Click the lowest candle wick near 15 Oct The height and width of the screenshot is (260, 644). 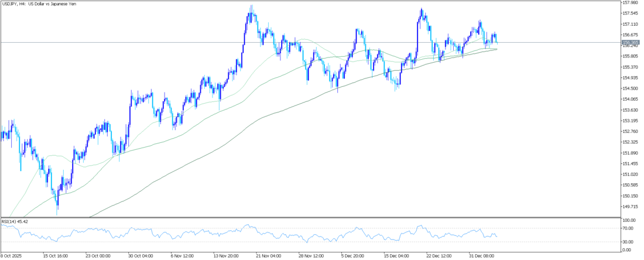click(x=57, y=213)
